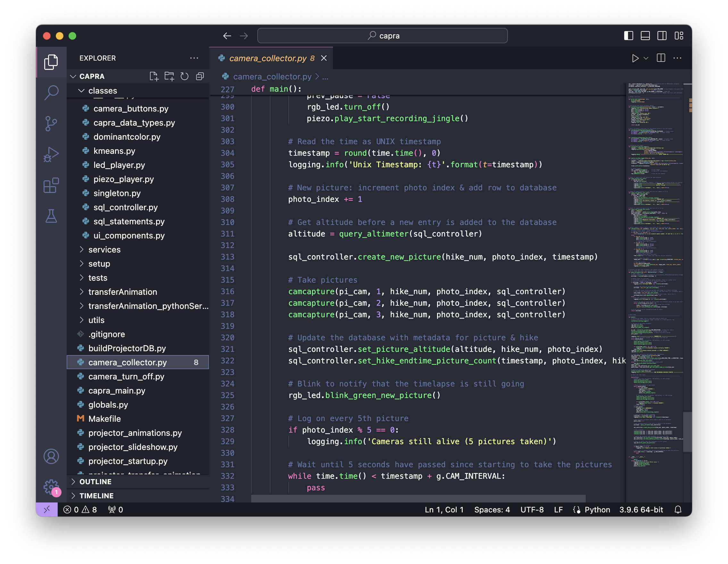Viewport: 728px width, 564px height.
Task: Click the Python language mode in status bar
Action: (x=597, y=510)
